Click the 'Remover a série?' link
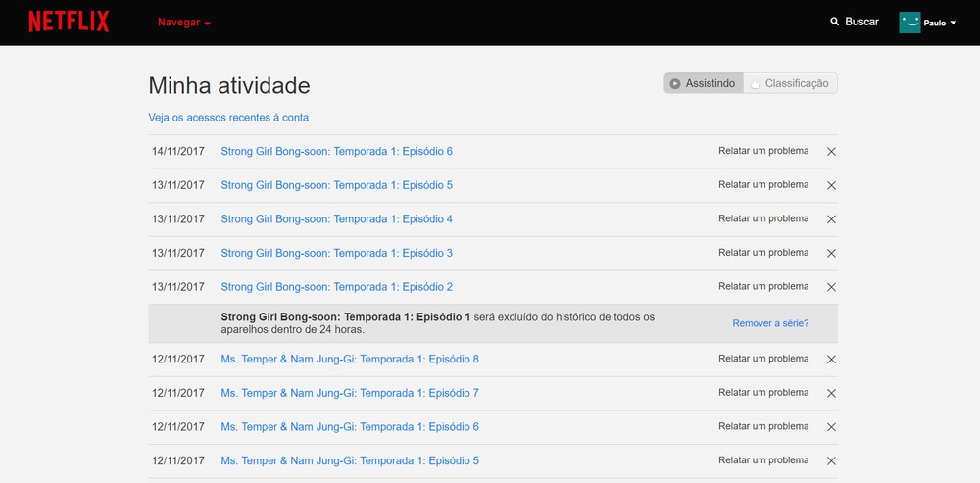 pos(770,323)
